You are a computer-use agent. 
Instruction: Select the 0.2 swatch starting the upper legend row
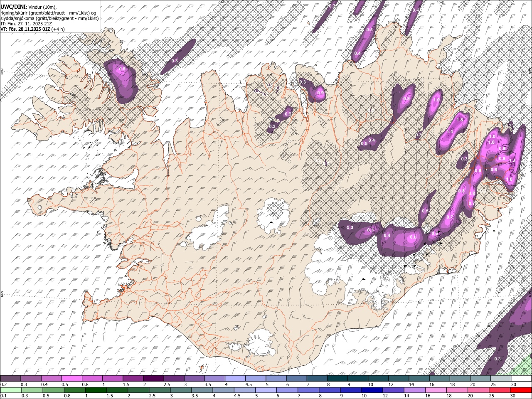pyautogui.click(x=11, y=379)
